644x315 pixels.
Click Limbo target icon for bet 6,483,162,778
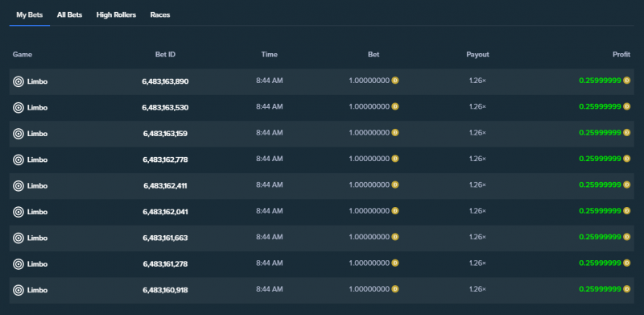point(18,160)
